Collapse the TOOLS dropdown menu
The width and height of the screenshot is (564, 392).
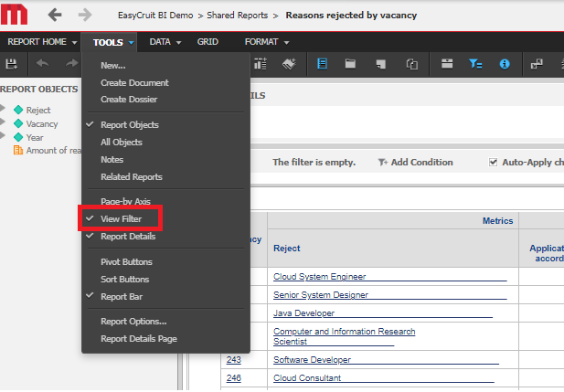click(x=112, y=42)
